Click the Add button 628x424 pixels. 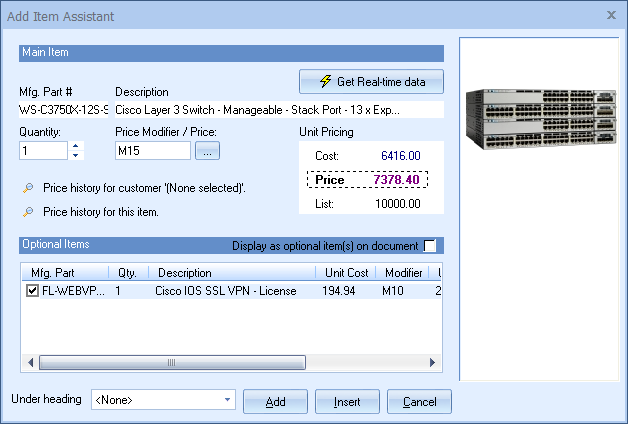point(275,401)
